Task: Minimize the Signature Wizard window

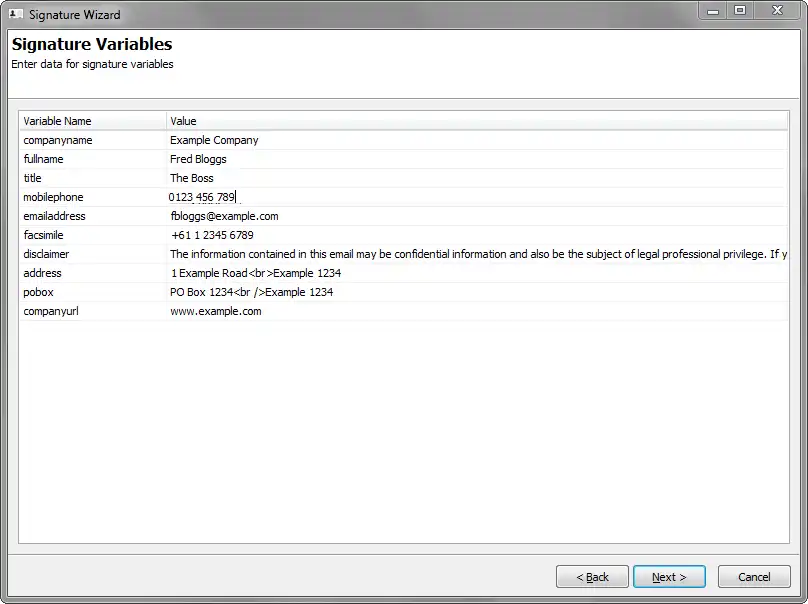Action: [713, 11]
